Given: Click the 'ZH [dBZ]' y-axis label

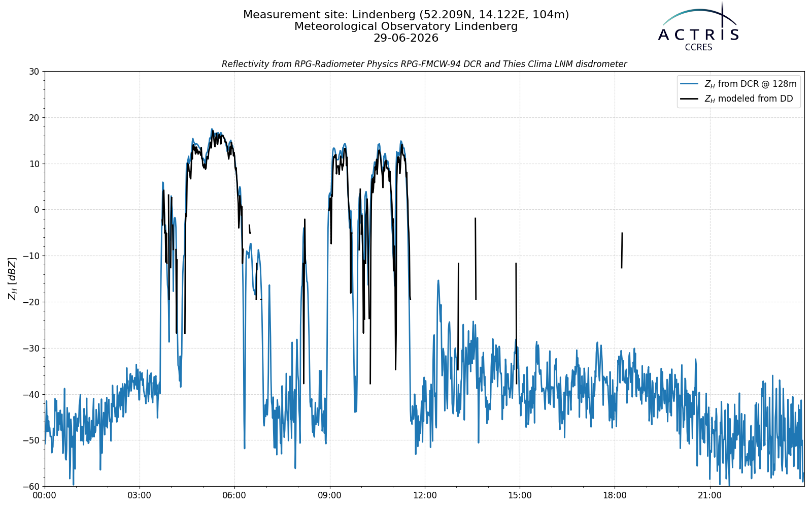Looking at the screenshot, I should (12, 278).
